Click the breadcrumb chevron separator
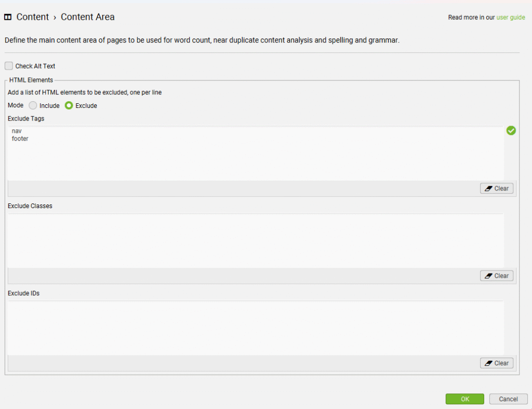Image resolution: width=532 pixels, height=409 pixels. tap(55, 18)
